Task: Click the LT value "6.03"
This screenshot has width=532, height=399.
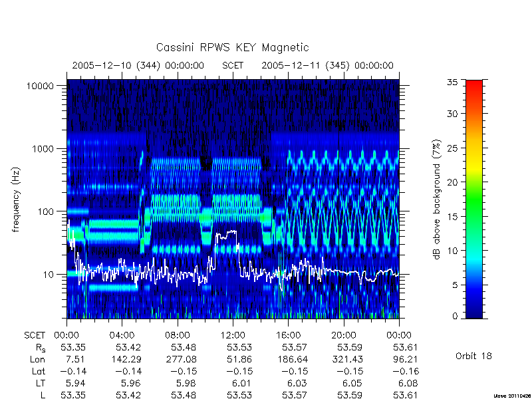Action: 297,384
